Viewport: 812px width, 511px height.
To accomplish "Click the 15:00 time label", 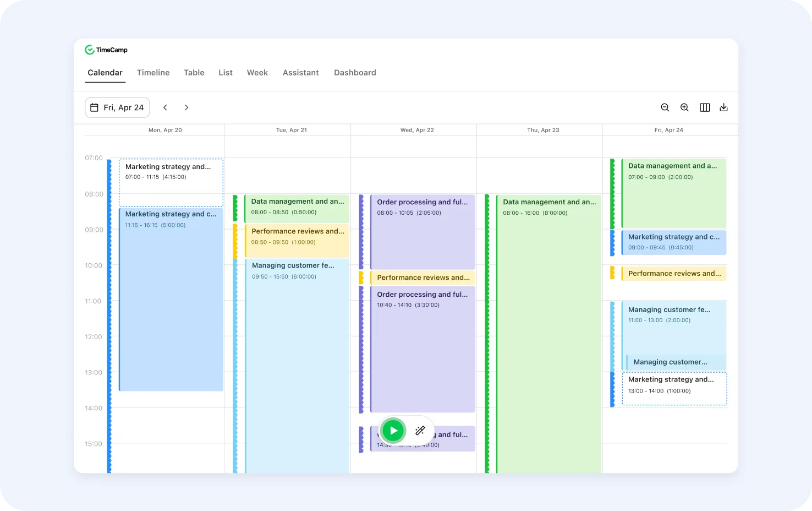I will click(94, 444).
